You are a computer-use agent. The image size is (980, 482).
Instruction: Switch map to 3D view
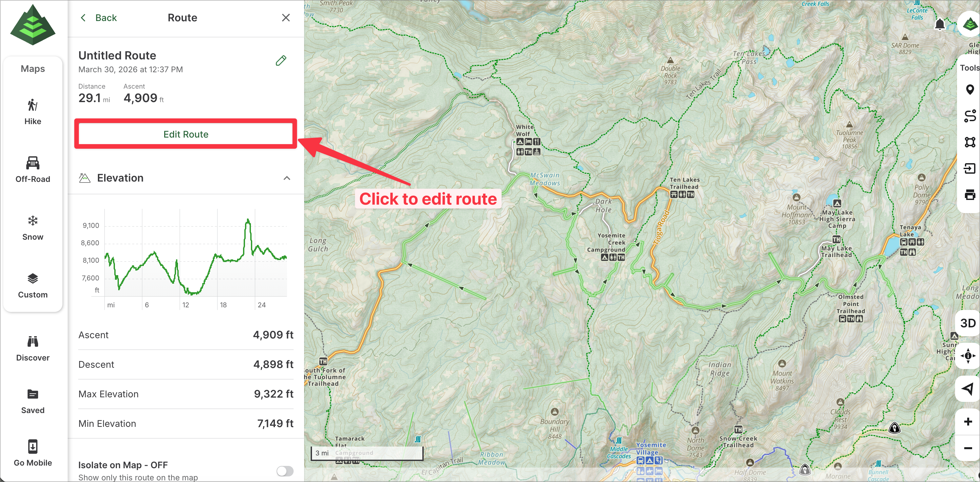968,323
